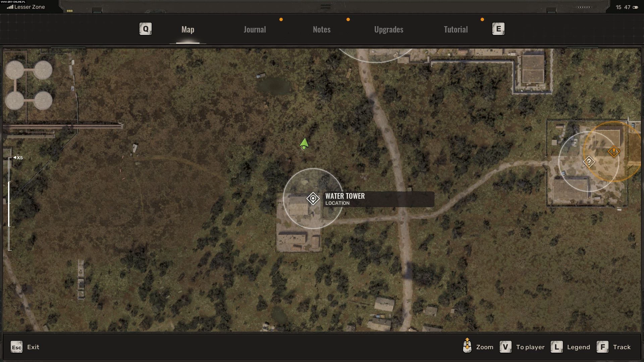Select the question mark point-of-interest marker
The height and width of the screenshot is (362, 644).
coord(589,162)
